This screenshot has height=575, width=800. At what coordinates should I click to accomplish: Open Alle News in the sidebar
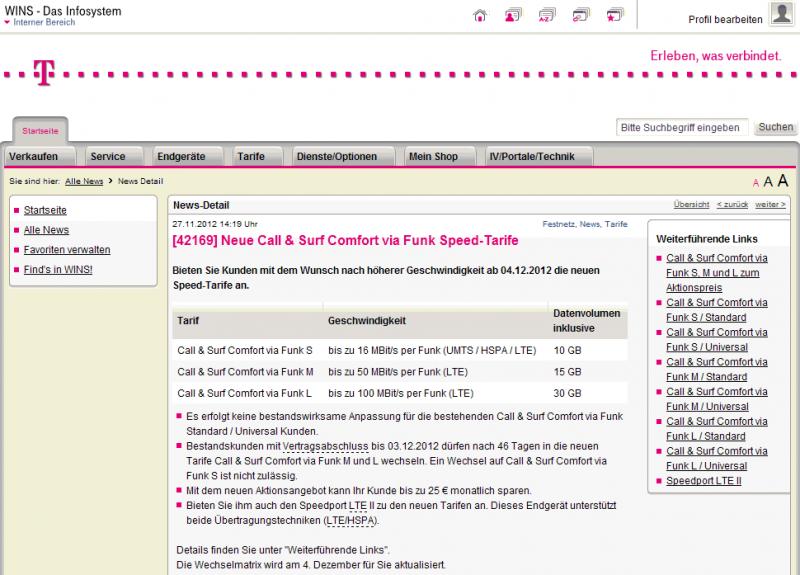click(x=46, y=230)
